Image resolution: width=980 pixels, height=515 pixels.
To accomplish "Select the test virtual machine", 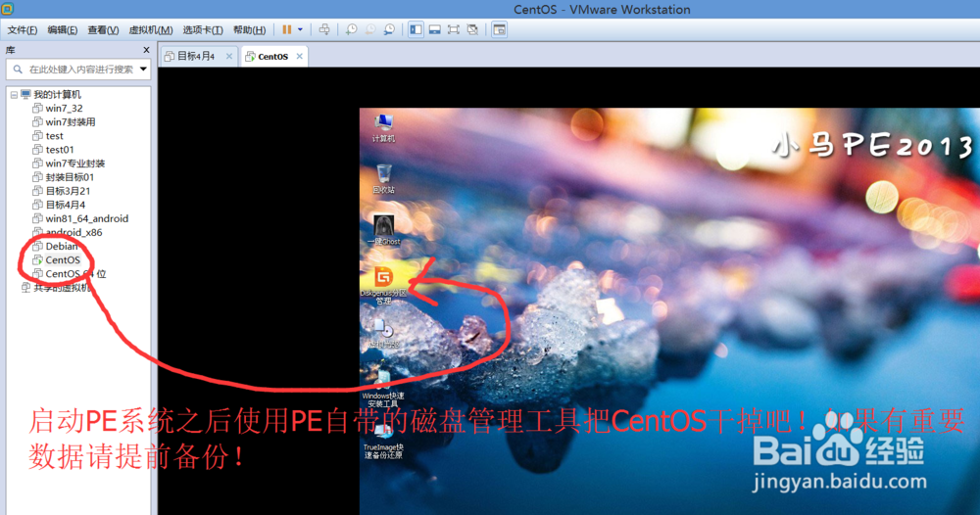I will click(x=54, y=136).
